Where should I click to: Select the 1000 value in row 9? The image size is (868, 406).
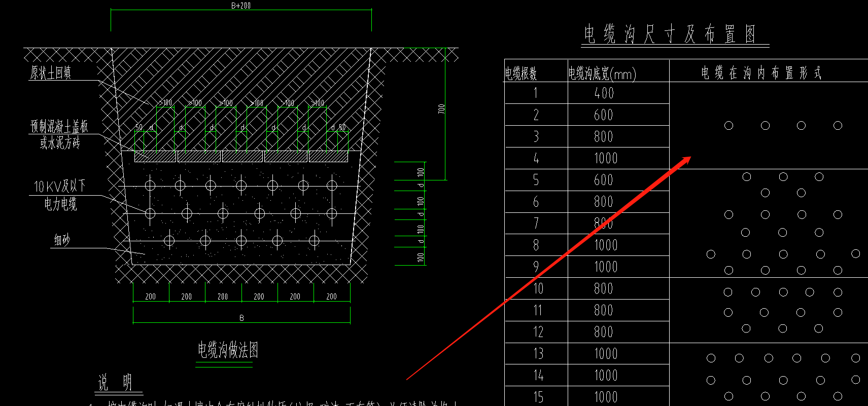(x=606, y=267)
